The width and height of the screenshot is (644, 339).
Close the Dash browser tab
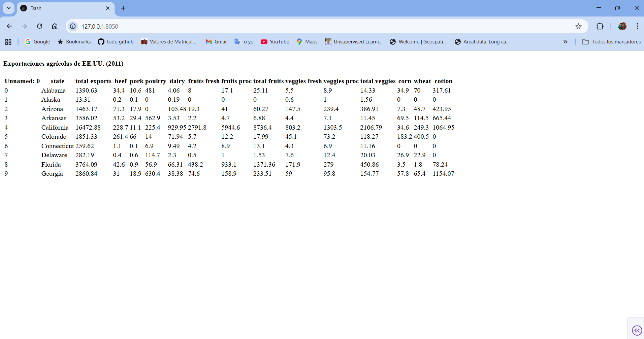(x=108, y=8)
